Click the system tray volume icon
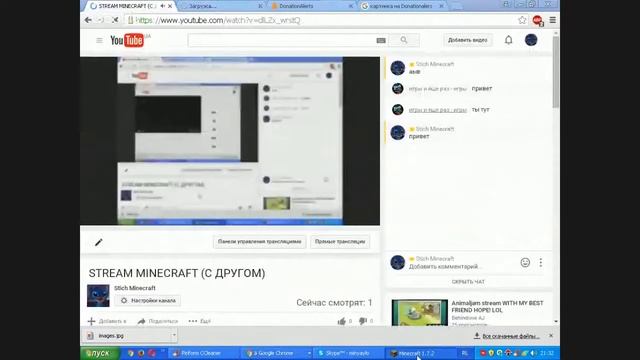 point(533,353)
